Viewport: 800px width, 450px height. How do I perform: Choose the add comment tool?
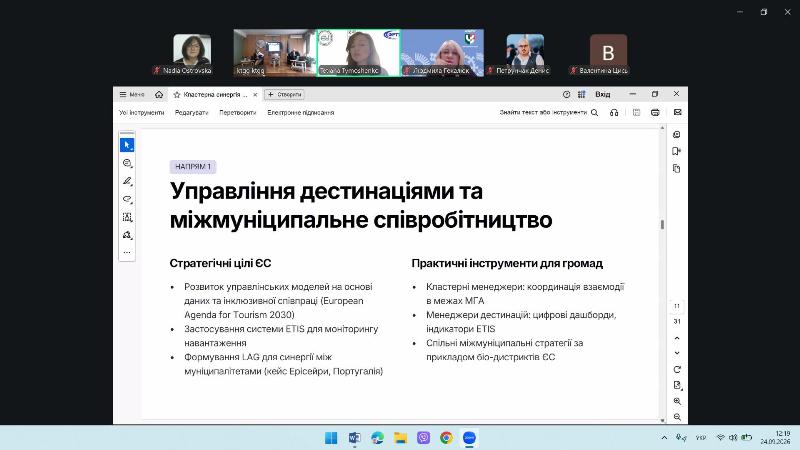pos(127,163)
